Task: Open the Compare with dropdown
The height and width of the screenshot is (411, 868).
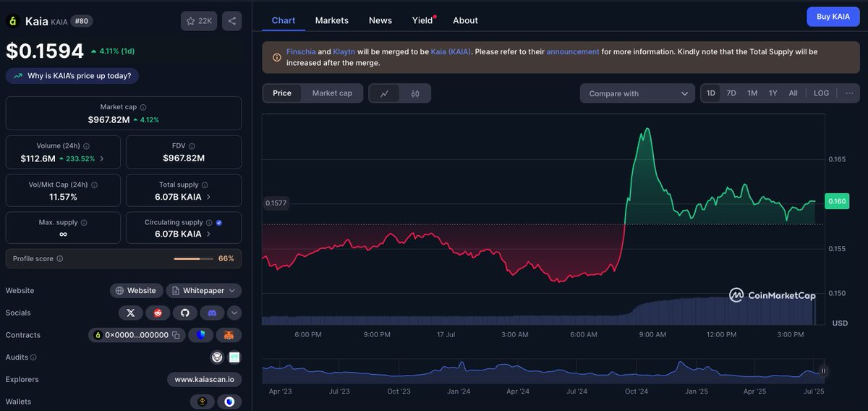Action: pyautogui.click(x=637, y=93)
